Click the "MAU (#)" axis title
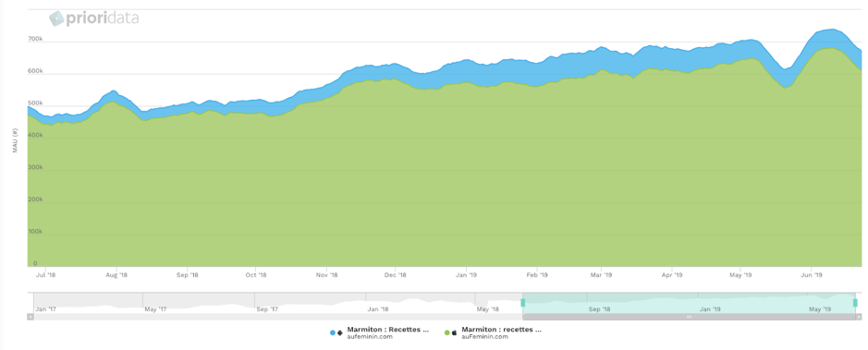This screenshot has height=350, width=868. click(x=16, y=140)
